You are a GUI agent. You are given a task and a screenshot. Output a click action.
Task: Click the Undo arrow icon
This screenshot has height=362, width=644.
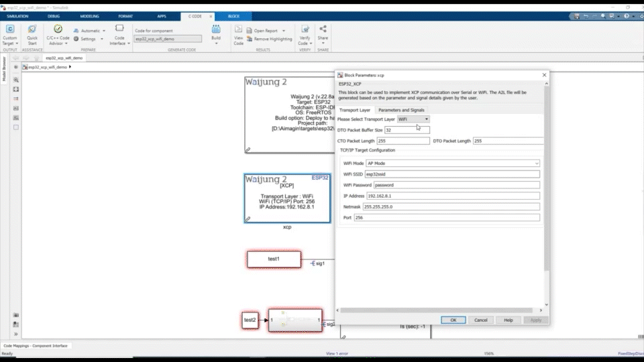point(586,16)
